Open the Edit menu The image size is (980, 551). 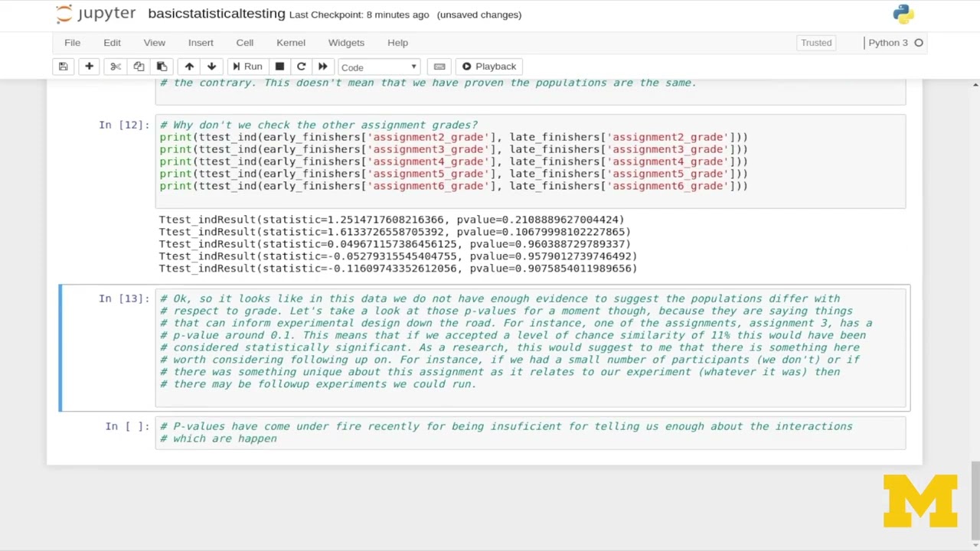click(112, 43)
